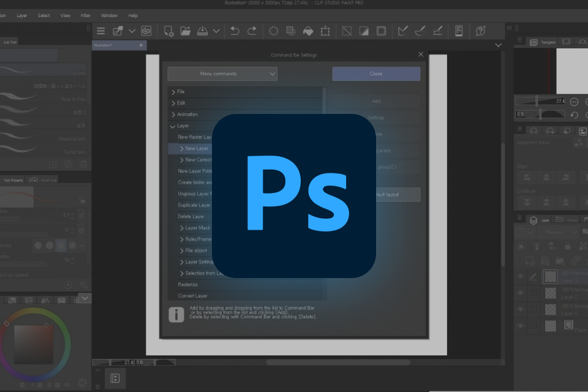Viewport: 588px width, 392px height.
Task: Adjust the Navigator zoom slider
Action: coord(541,101)
